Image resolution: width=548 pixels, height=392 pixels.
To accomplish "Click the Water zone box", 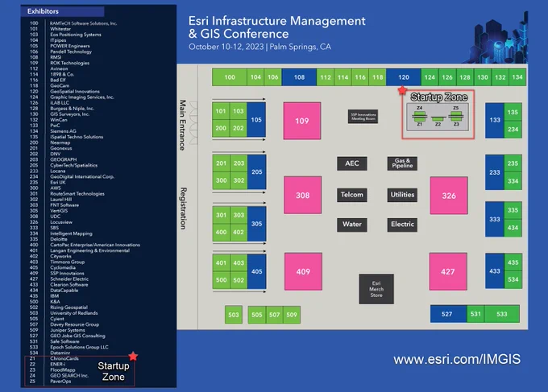I will (x=352, y=225).
